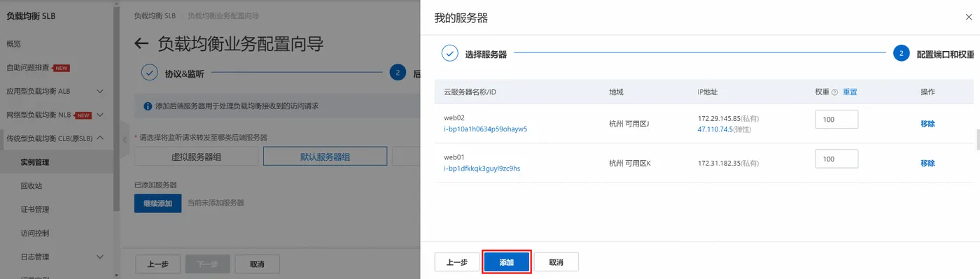The width and height of the screenshot is (980, 279).
Task: Click the 添加 button
Action: 506,262
